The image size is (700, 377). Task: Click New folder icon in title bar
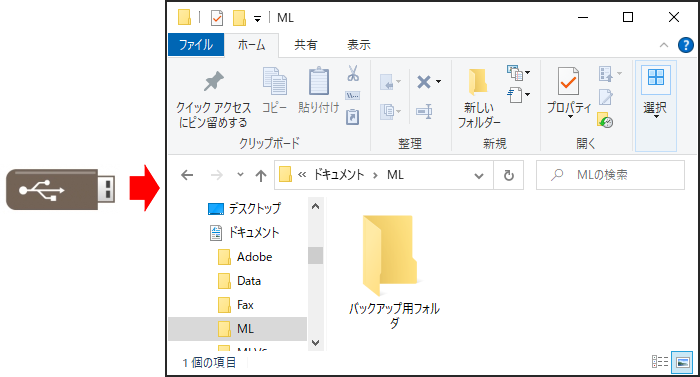click(x=239, y=18)
